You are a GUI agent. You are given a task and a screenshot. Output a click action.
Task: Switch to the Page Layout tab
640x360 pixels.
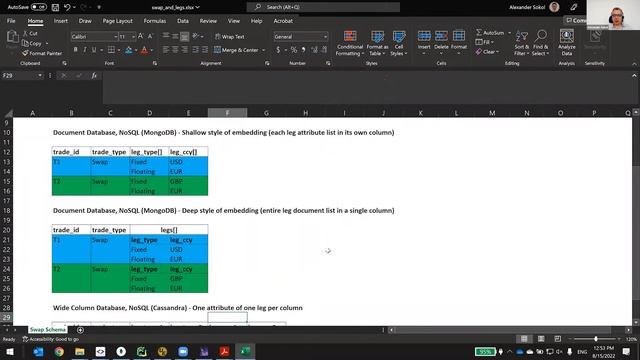[118, 21]
